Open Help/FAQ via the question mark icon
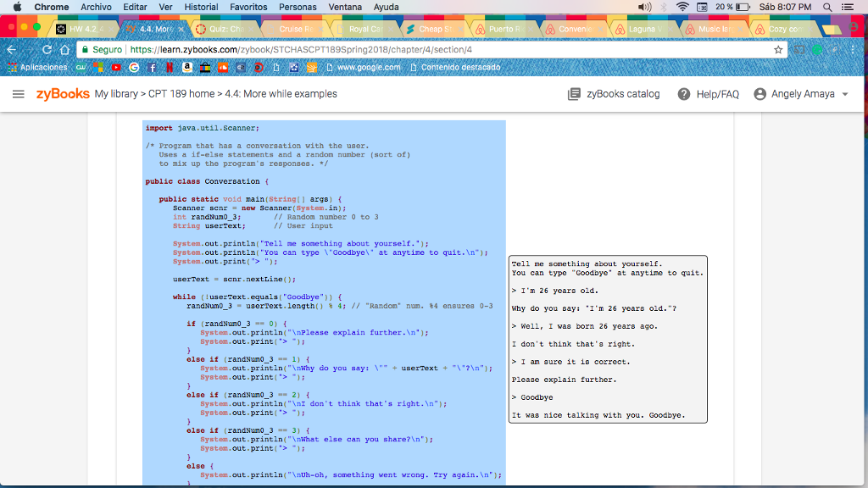 point(683,94)
